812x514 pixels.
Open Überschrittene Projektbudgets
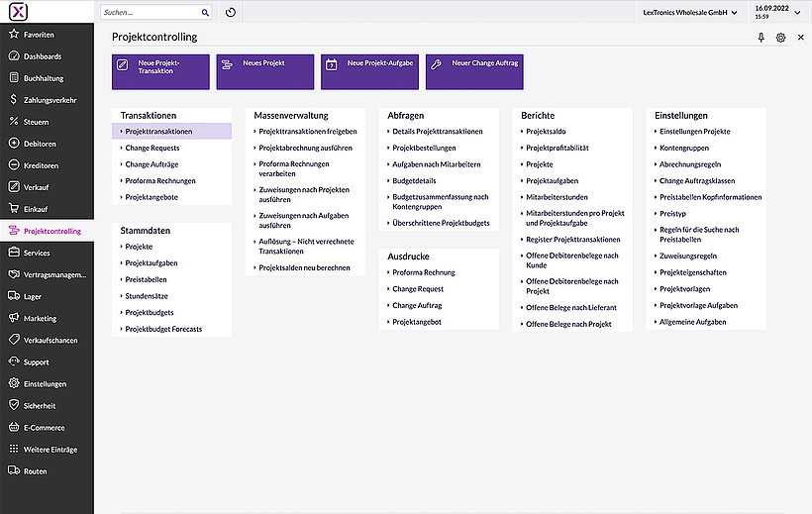tap(442, 223)
